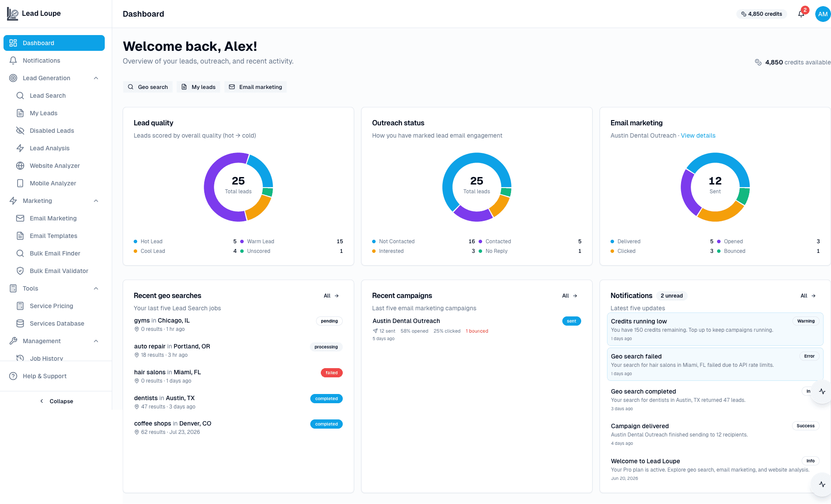
Task: Click the Service Pricing calculator icon
Action: coord(20,306)
